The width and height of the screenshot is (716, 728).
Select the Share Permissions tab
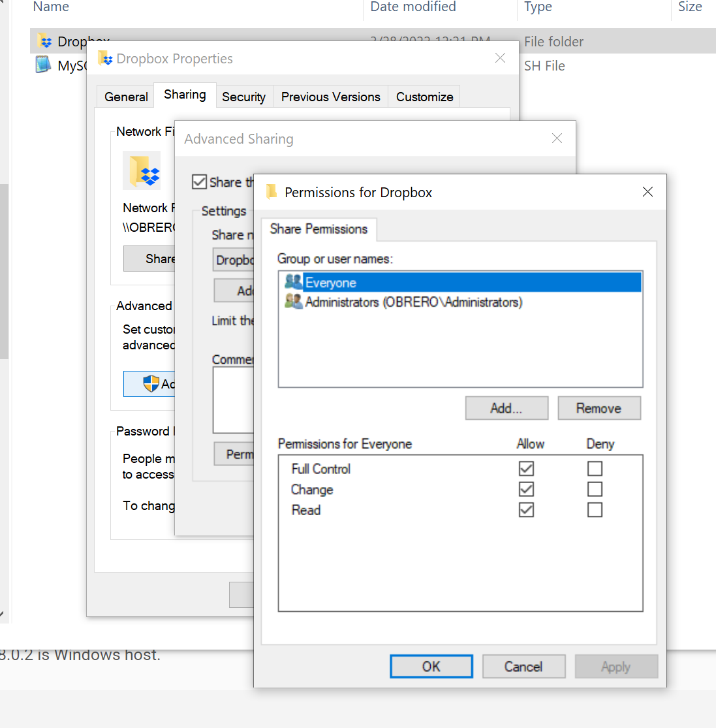(319, 229)
